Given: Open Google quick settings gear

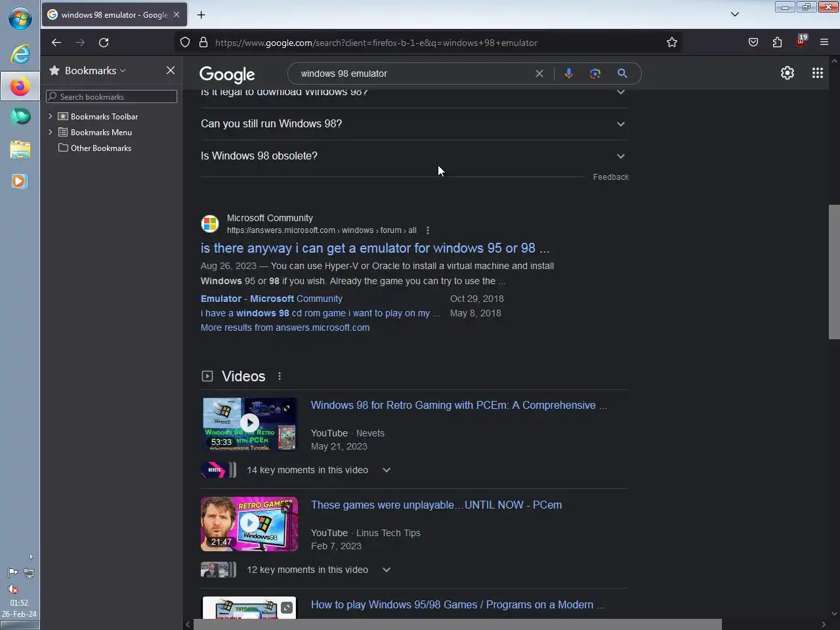Looking at the screenshot, I should [x=787, y=73].
